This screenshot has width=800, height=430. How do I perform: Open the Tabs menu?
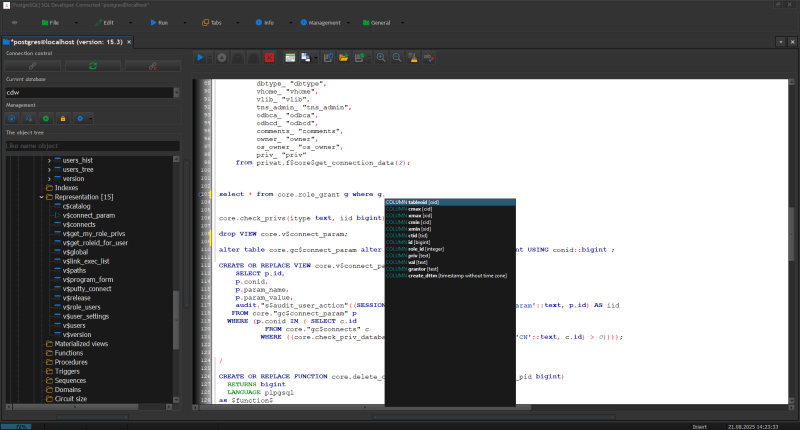pos(212,22)
